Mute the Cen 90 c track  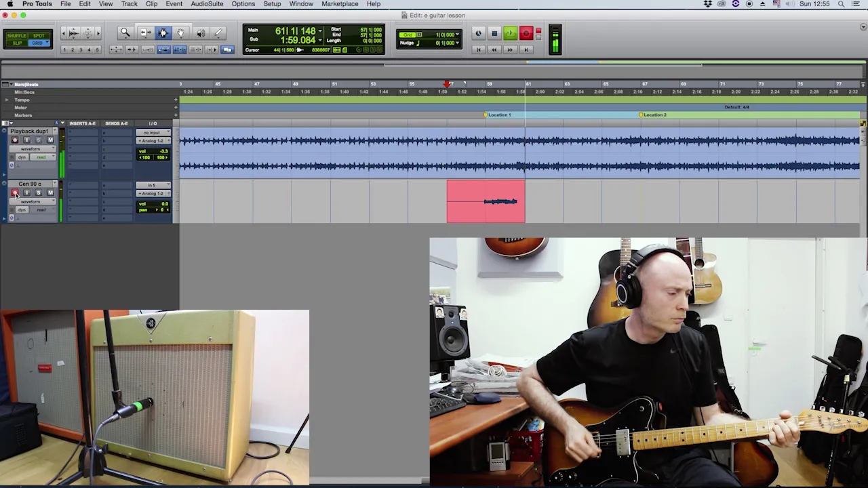pyautogui.click(x=50, y=192)
